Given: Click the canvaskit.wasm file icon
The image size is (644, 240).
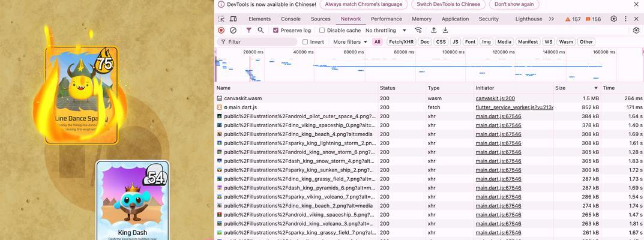Looking at the screenshot, I should (220, 98).
